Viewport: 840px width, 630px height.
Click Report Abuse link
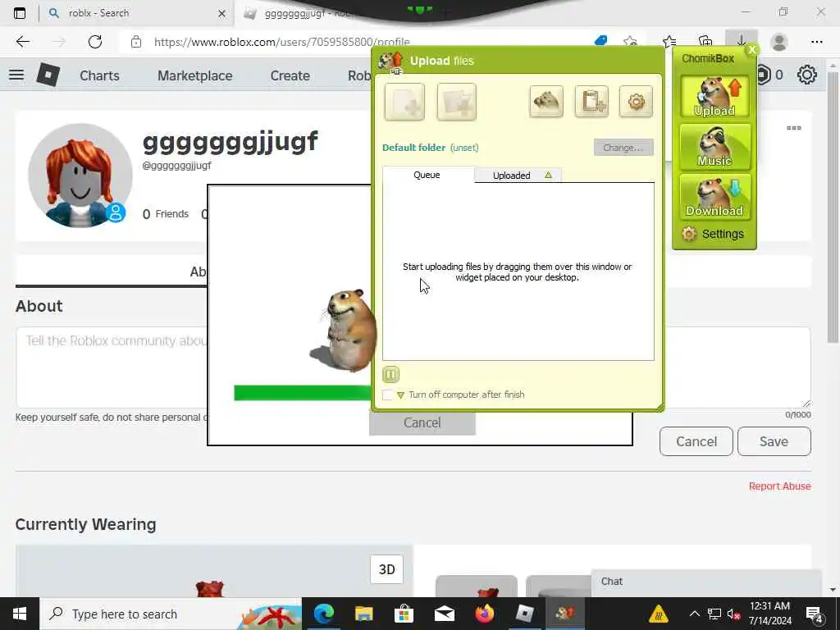pos(779,486)
